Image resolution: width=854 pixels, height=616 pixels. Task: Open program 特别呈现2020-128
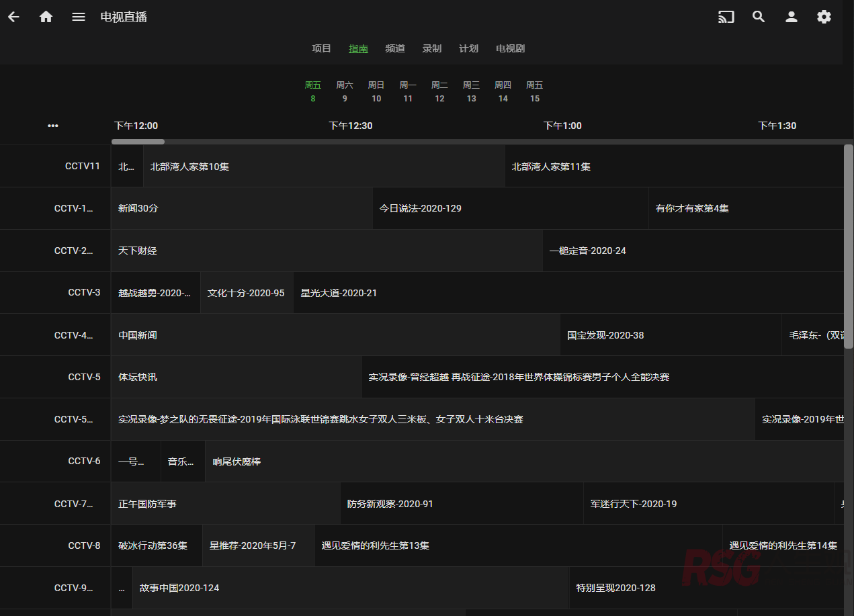[706, 588]
